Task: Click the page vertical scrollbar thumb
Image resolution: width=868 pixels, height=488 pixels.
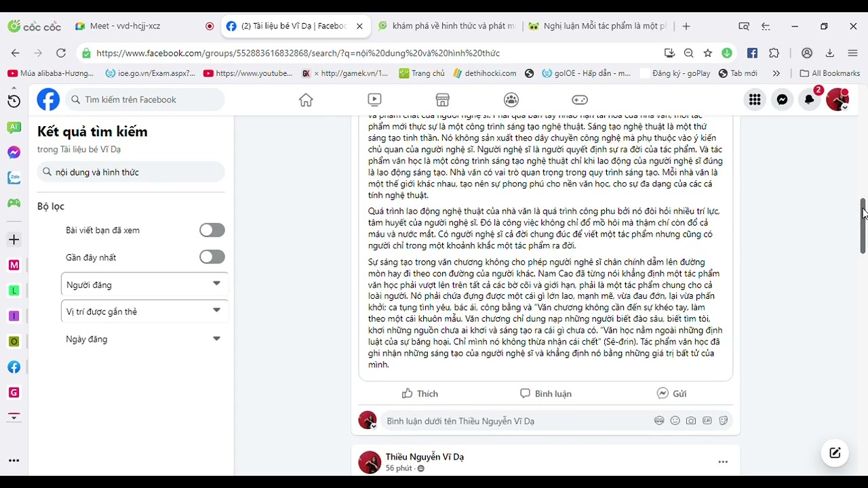Action: pyautogui.click(x=863, y=226)
